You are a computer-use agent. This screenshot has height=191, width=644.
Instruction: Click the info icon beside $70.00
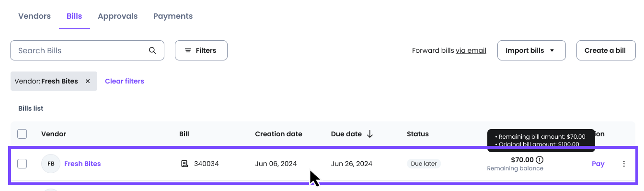tap(540, 160)
